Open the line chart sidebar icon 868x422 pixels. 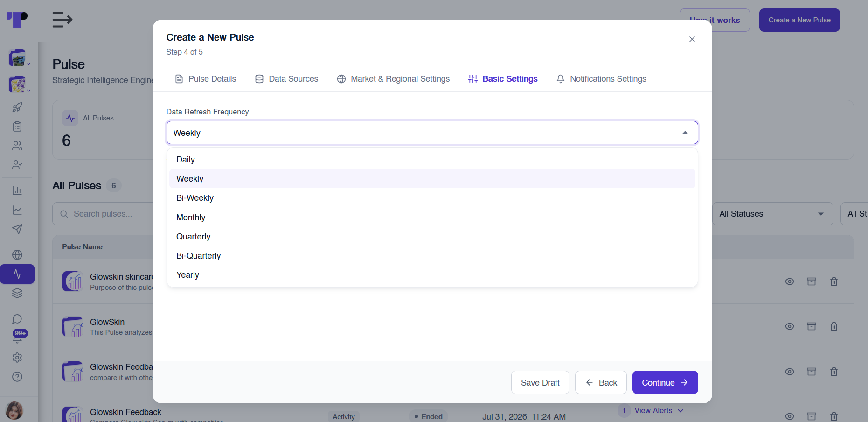pyautogui.click(x=17, y=210)
